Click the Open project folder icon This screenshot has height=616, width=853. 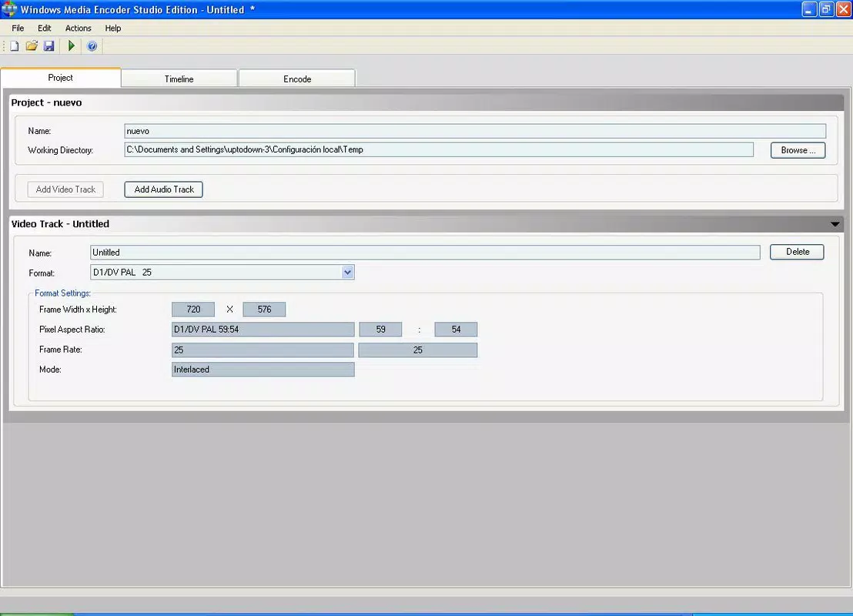(32, 46)
